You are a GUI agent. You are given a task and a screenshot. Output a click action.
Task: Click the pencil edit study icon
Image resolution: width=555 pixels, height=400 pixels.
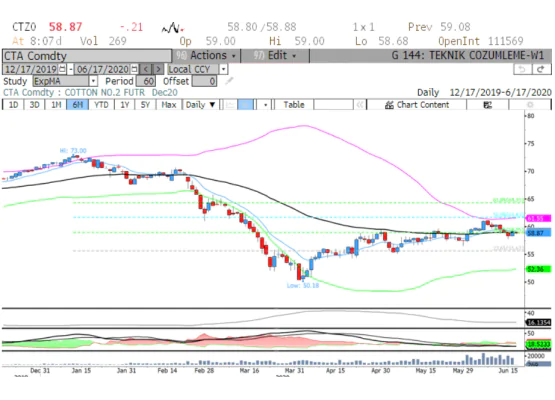(x=229, y=81)
